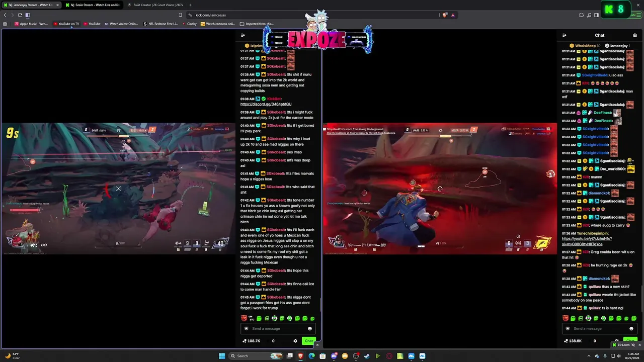Click the 138.6K channel points balance
The image size is (644, 362).
point(573,341)
